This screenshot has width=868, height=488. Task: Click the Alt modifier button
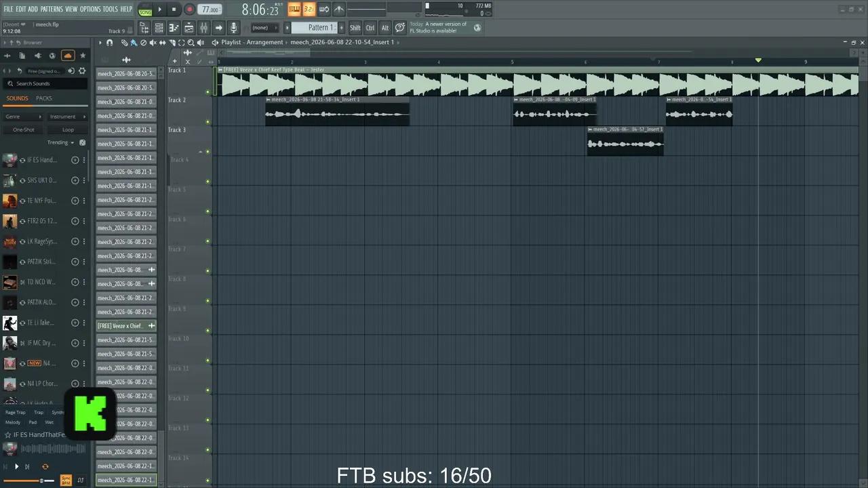(x=385, y=28)
